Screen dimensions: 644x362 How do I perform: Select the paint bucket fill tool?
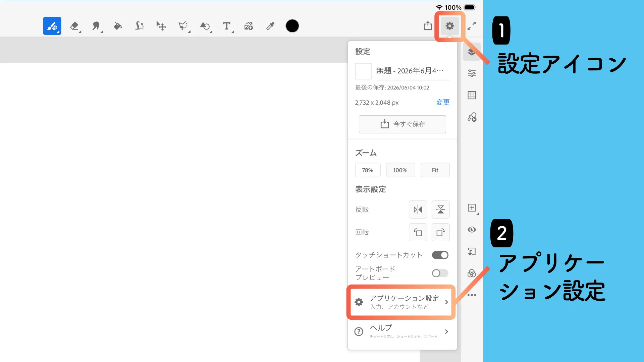(117, 26)
